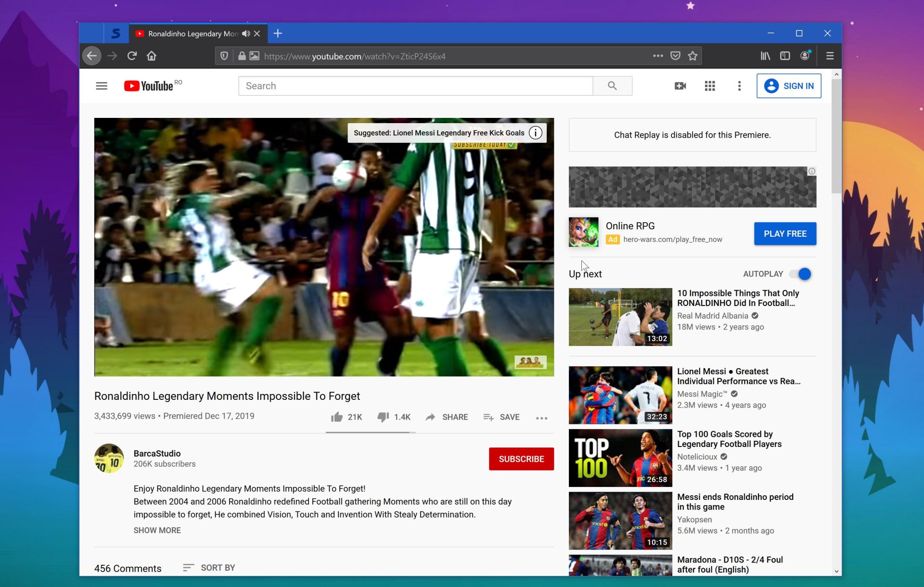This screenshot has height=587, width=924.
Task: Save page to Pocket
Action: tap(675, 56)
